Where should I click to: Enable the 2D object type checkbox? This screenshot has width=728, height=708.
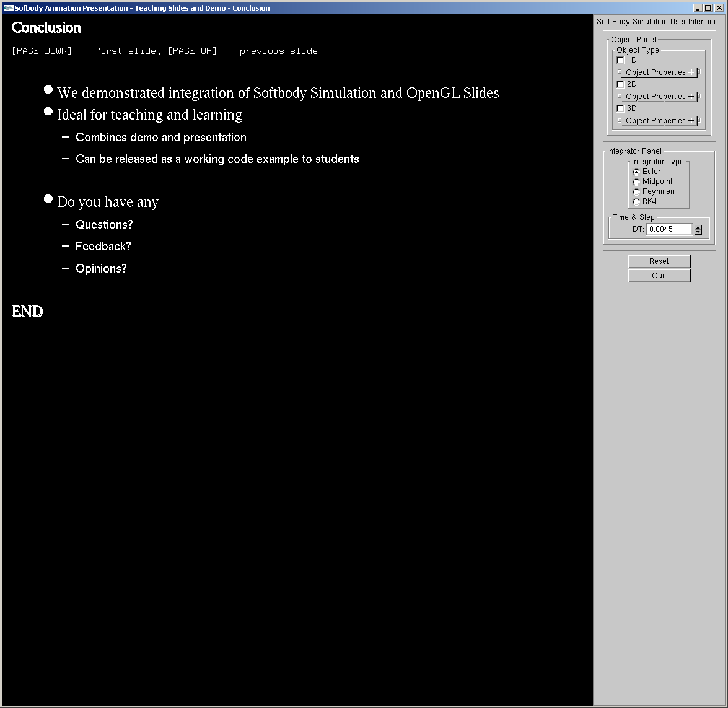tap(620, 84)
